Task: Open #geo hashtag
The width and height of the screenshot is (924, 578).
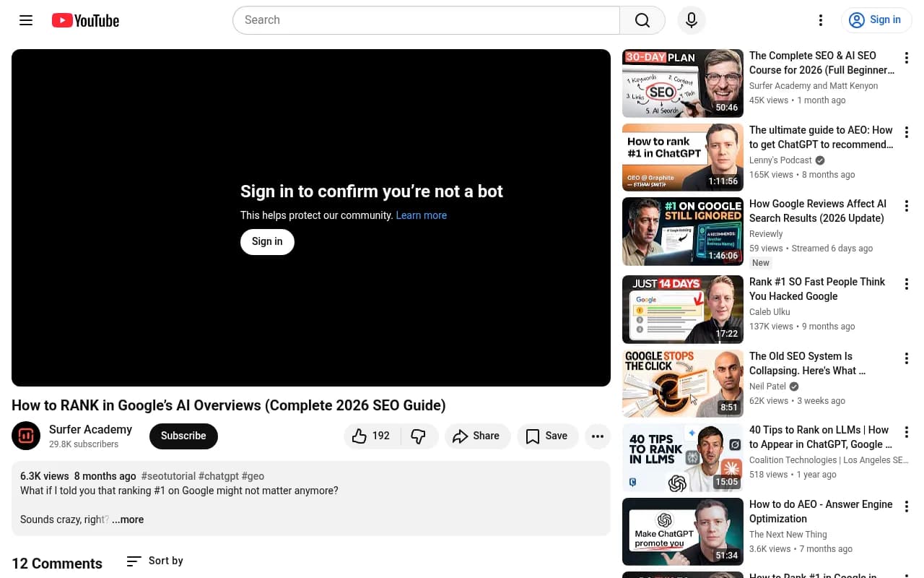Action: 253,476
